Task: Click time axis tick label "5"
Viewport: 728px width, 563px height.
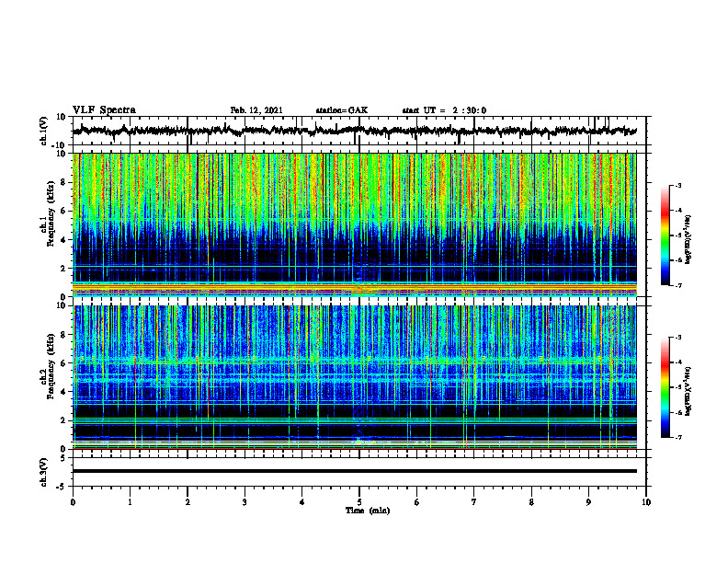Action: [359, 502]
